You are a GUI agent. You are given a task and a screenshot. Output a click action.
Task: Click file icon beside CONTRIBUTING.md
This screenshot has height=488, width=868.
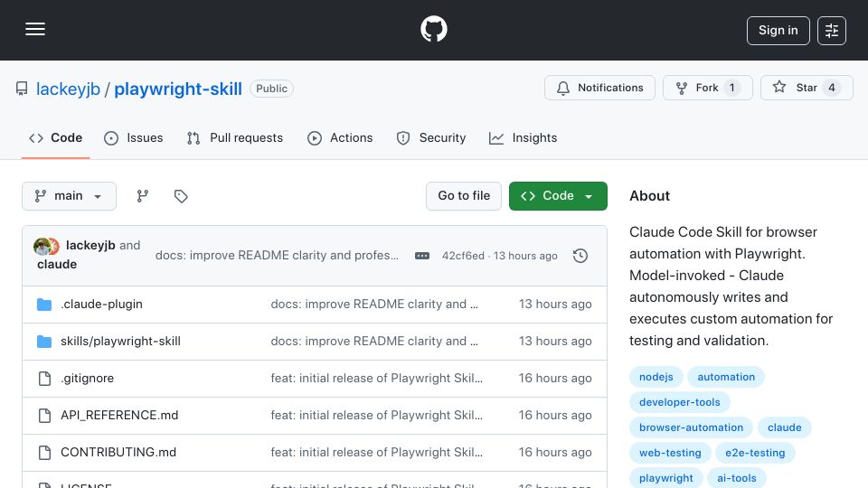(44, 453)
